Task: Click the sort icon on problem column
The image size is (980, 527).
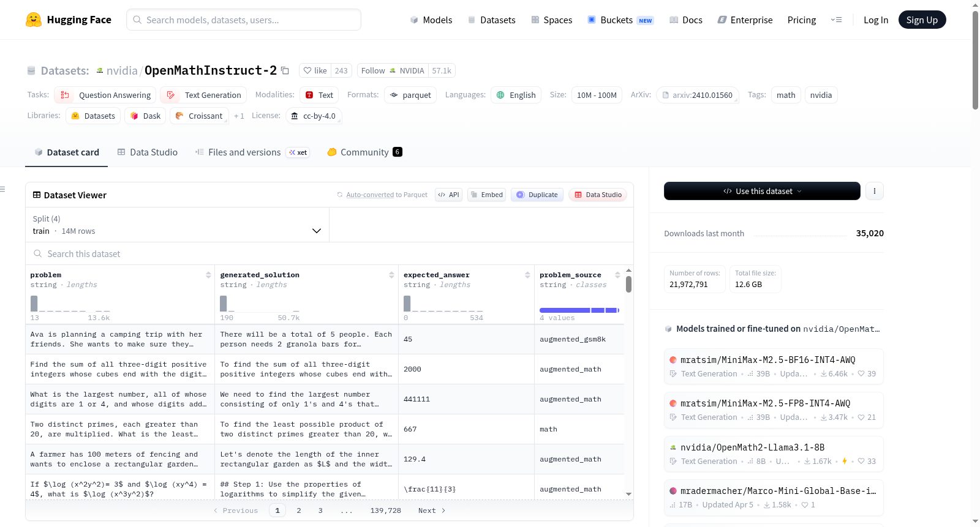Action: [x=208, y=275]
